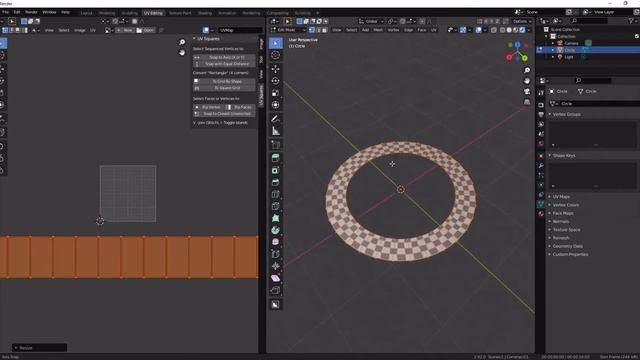Select the Bevel tool
The image size is (640, 360).
pyautogui.click(x=276, y=182)
